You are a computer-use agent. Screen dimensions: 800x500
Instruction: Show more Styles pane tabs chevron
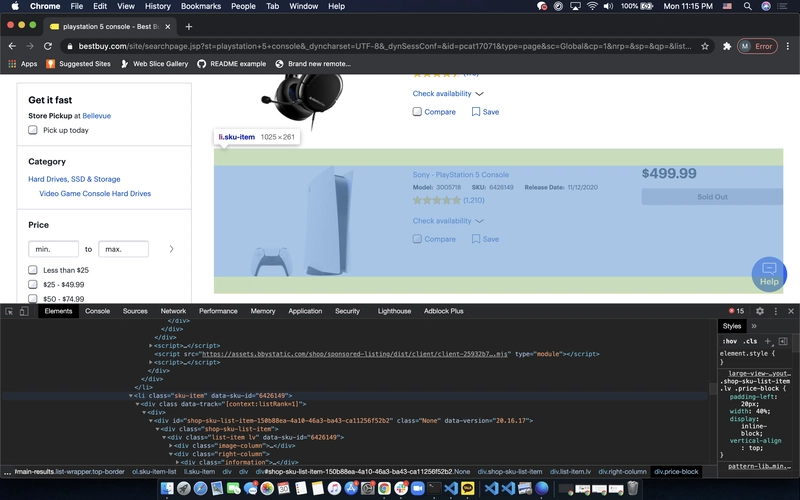point(754,326)
